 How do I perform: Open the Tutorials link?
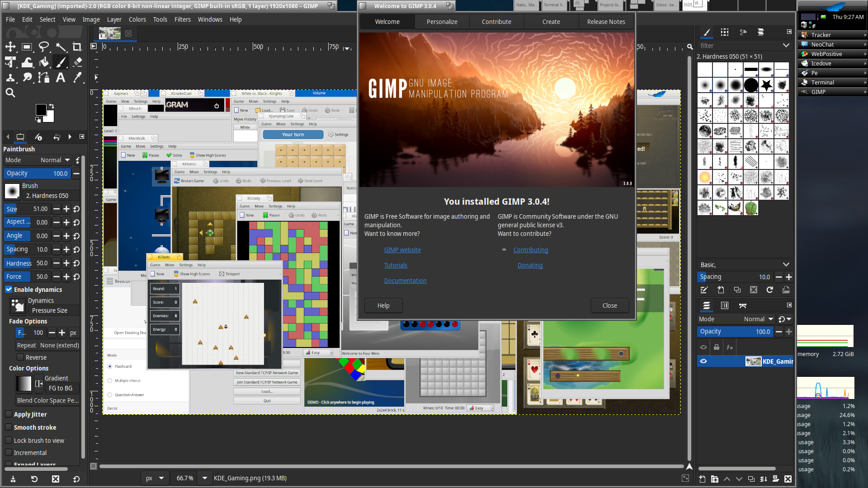coord(396,265)
